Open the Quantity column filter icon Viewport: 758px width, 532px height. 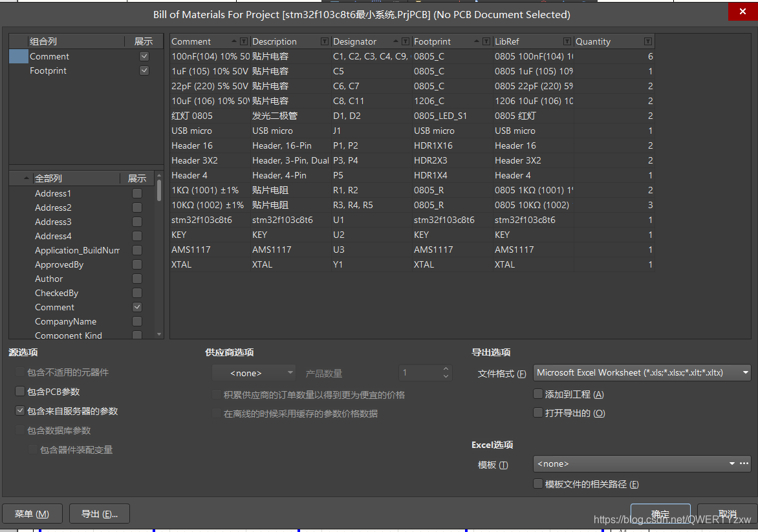648,41
